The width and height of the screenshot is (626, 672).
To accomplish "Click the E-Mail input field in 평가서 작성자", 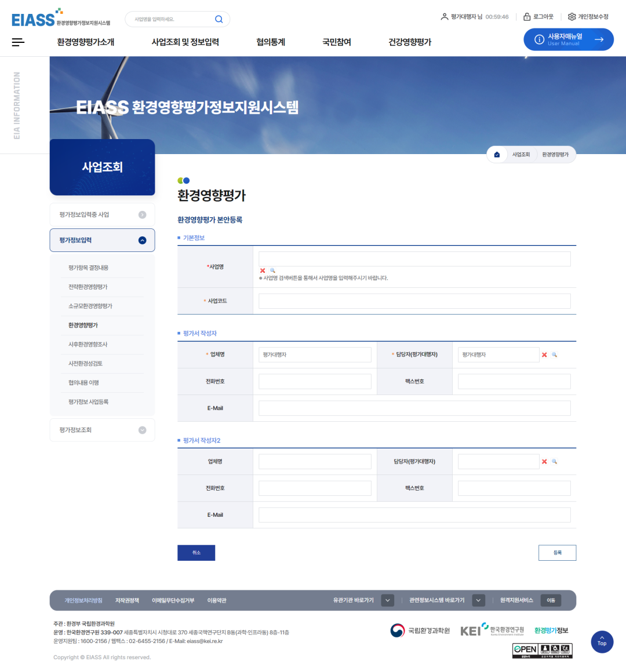I will tap(414, 408).
